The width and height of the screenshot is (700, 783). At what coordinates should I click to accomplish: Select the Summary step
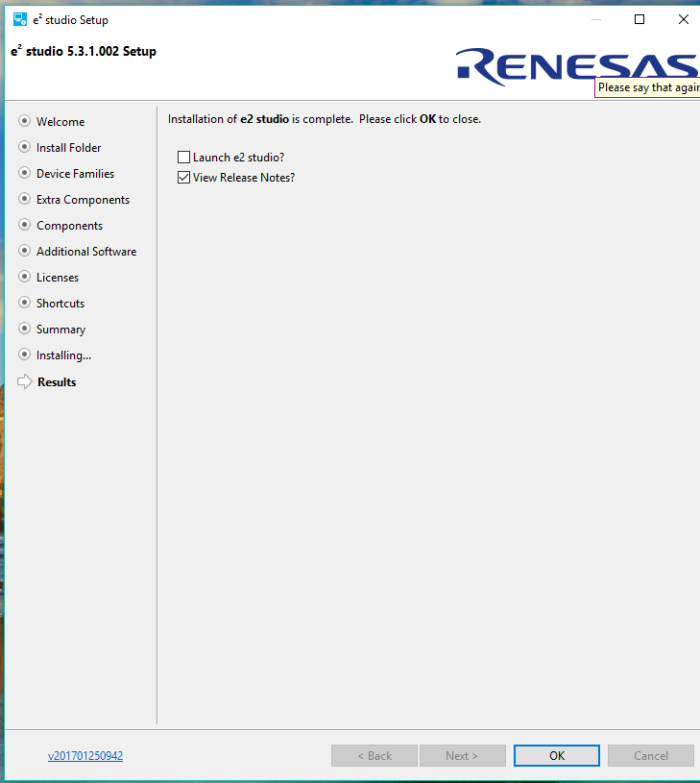tap(60, 330)
